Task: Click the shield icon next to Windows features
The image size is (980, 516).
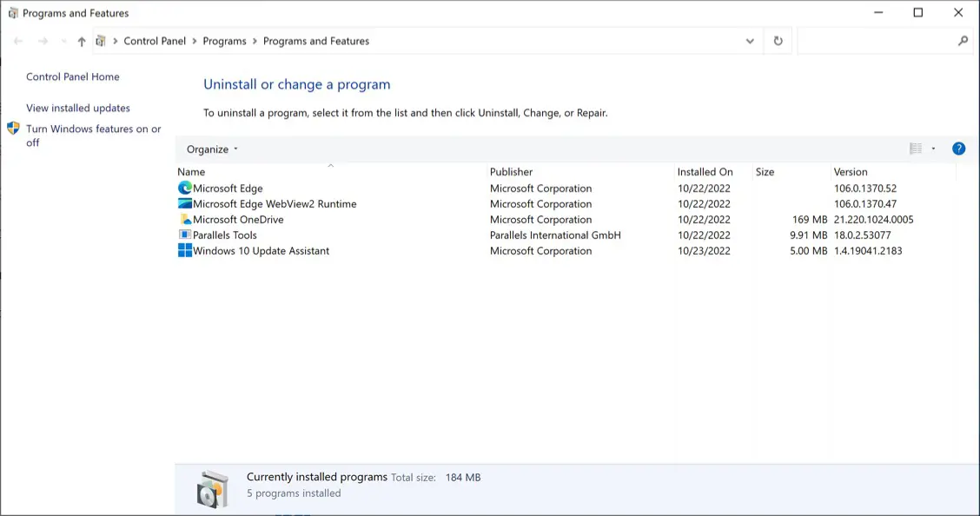Action: 12,129
